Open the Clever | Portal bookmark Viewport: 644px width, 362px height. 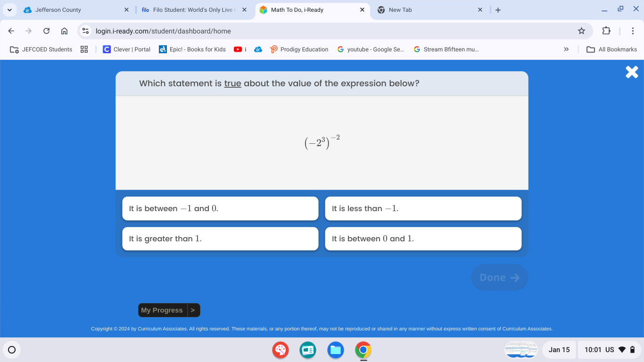(x=127, y=49)
